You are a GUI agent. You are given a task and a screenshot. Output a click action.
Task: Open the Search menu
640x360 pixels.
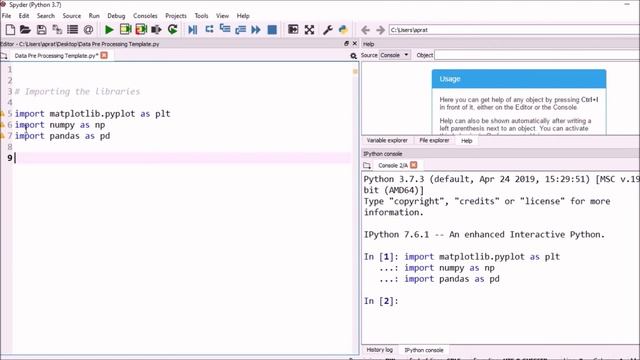pos(45,16)
